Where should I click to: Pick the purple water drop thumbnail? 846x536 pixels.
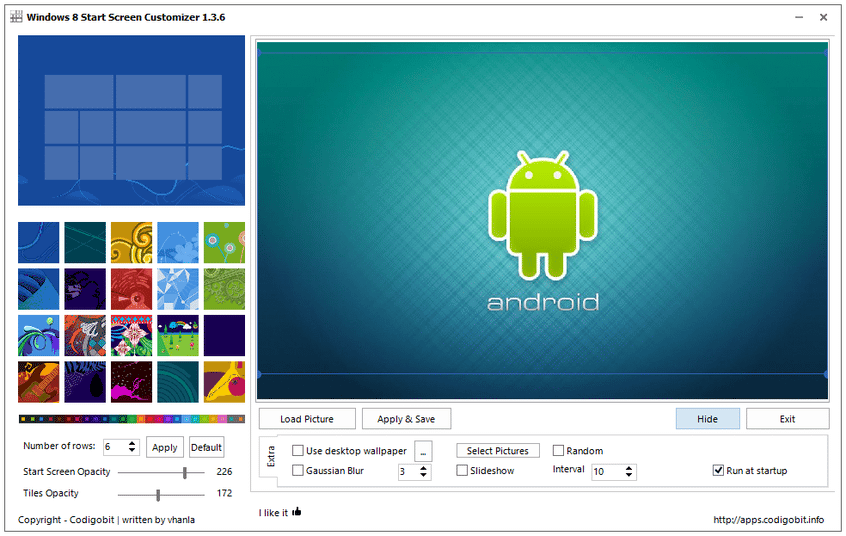(85, 382)
